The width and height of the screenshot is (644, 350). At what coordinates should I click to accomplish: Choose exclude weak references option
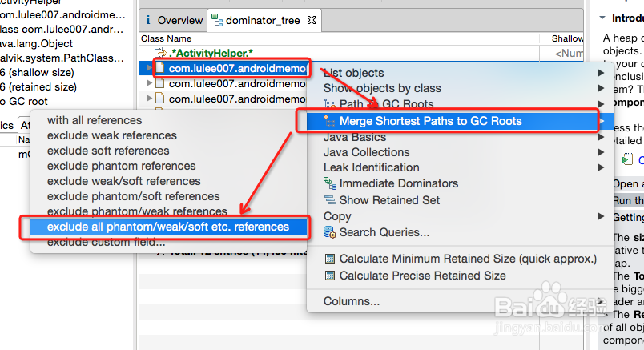[111, 135]
